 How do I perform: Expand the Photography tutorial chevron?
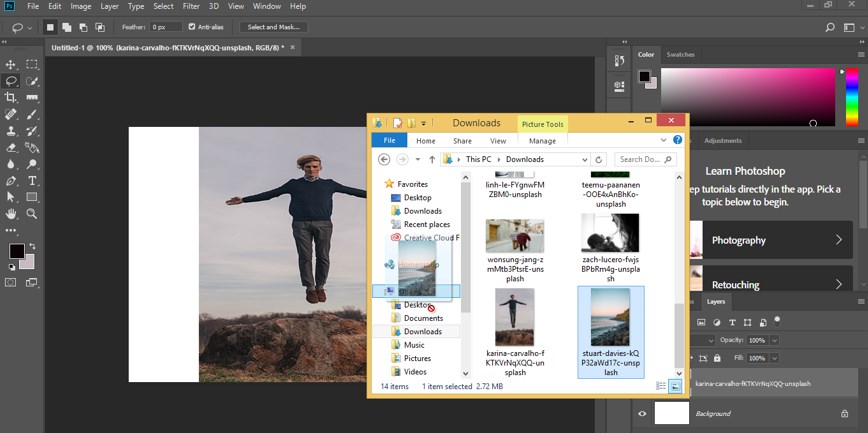[x=838, y=240]
